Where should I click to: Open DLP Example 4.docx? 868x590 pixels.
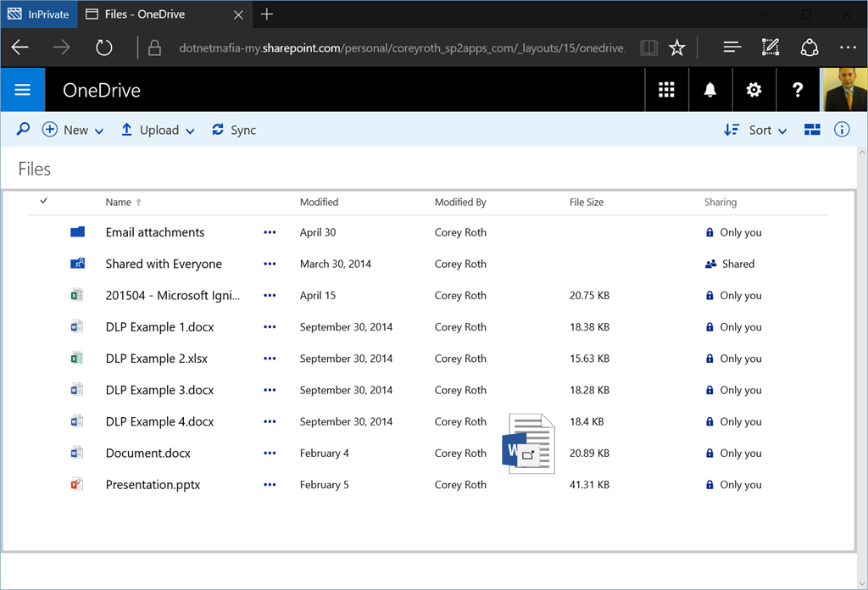coord(159,422)
